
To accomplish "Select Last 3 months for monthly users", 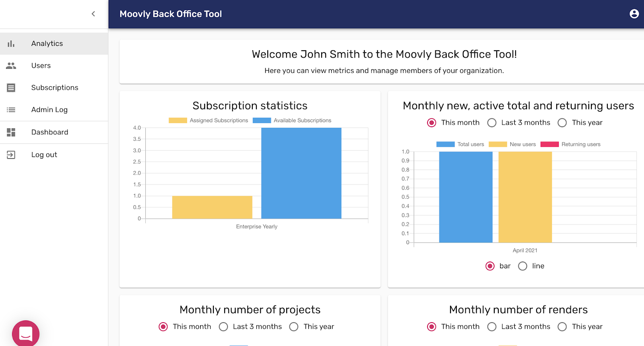I will click(x=492, y=123).
